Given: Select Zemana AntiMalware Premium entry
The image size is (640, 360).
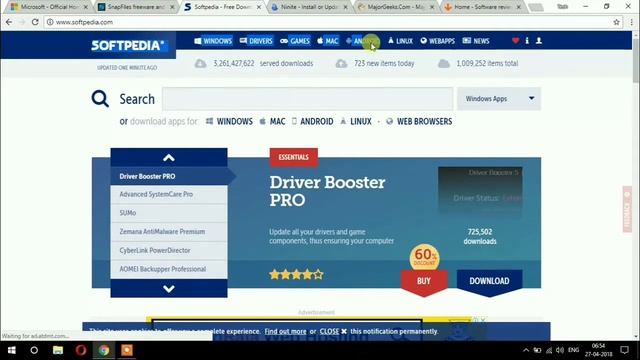Looking at the screenshot, I should tap(169, 231).
